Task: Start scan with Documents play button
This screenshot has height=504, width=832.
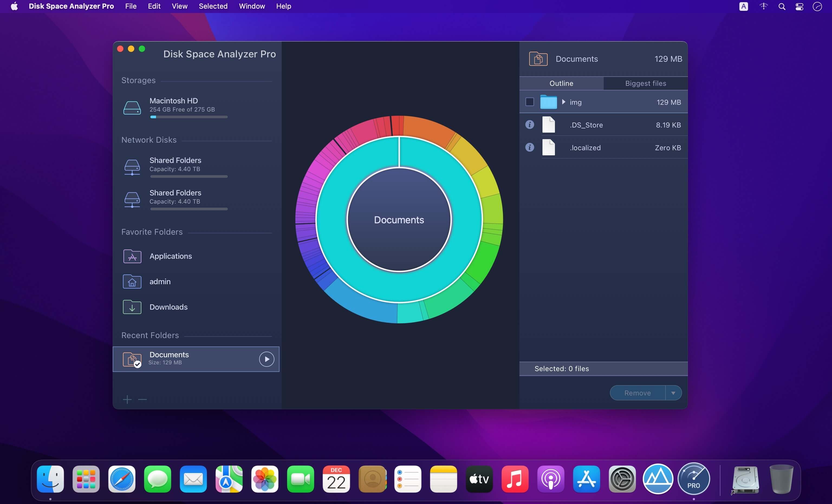Action: coord(266,359)
